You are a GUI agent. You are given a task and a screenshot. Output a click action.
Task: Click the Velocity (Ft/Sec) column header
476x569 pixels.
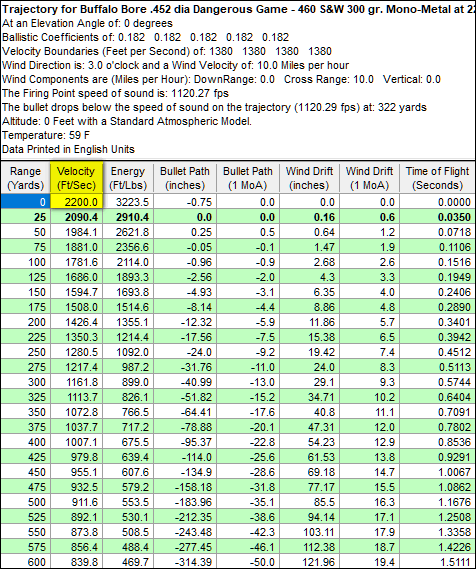(x=77, y=178)
